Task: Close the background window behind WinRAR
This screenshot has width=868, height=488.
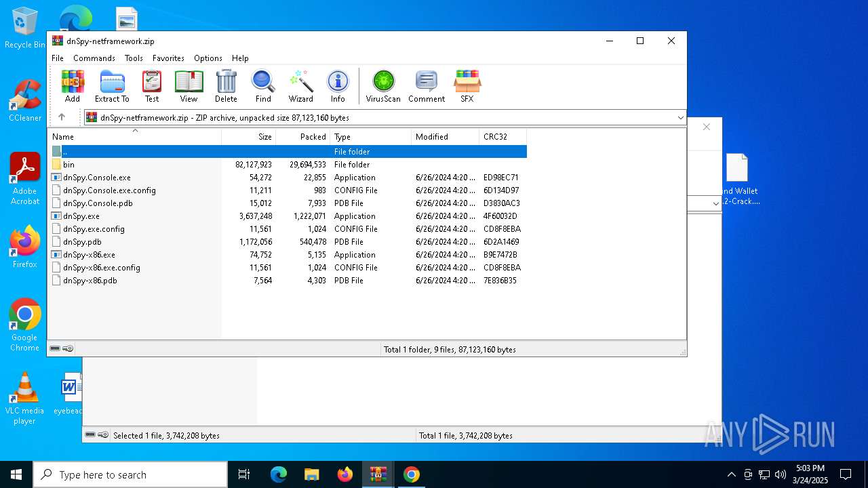Action: pos(707,127)
